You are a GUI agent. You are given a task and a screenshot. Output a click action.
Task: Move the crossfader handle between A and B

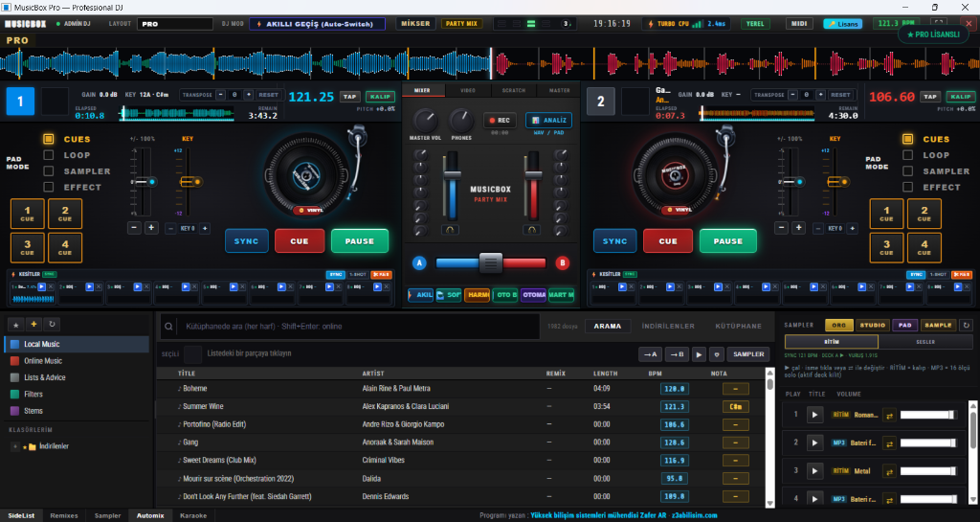pyautogui.click(x=491, y=263)
